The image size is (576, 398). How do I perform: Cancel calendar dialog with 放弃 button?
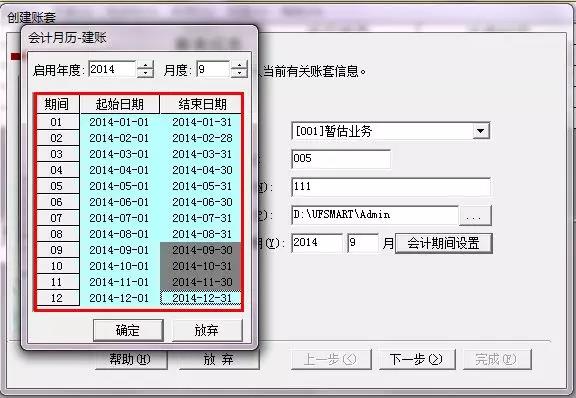pos(207,330)
